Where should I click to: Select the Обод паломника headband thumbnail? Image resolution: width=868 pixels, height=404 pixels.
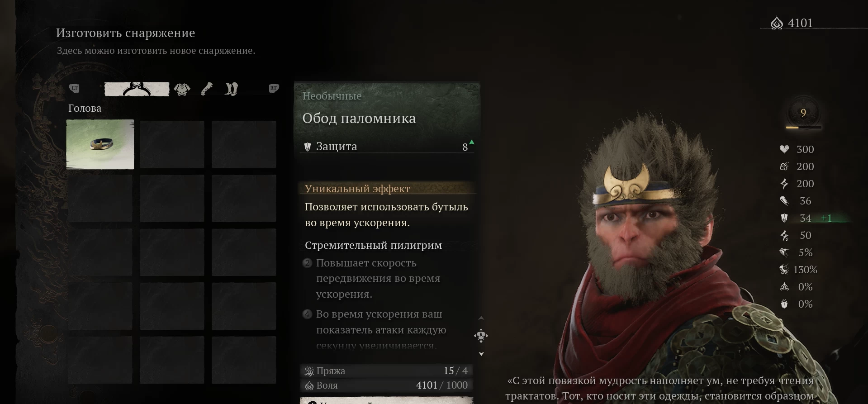pyautogui.click(x=100, y=144)
